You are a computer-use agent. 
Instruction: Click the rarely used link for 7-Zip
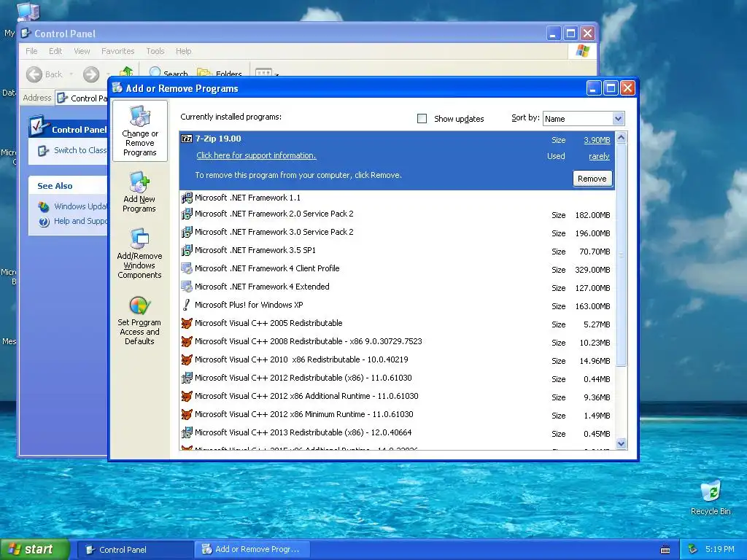pyautogui.click(x=599, y=156)
